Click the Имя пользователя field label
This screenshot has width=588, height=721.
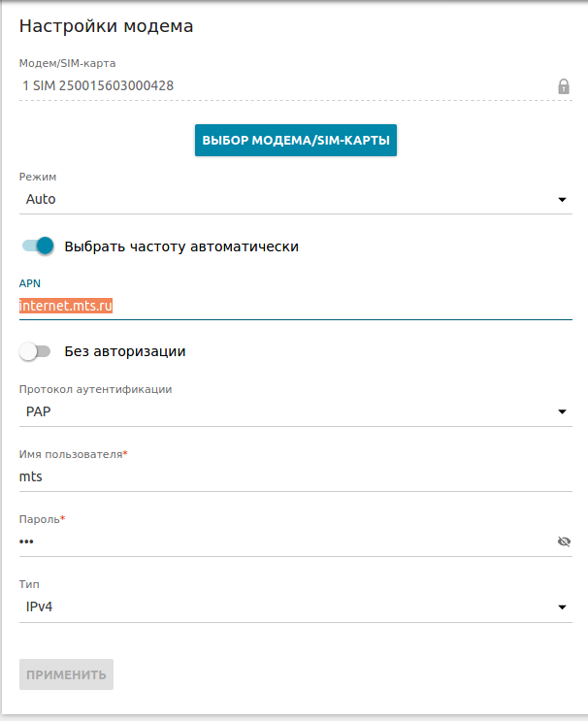pyautogui.click(x=73, y=454)
